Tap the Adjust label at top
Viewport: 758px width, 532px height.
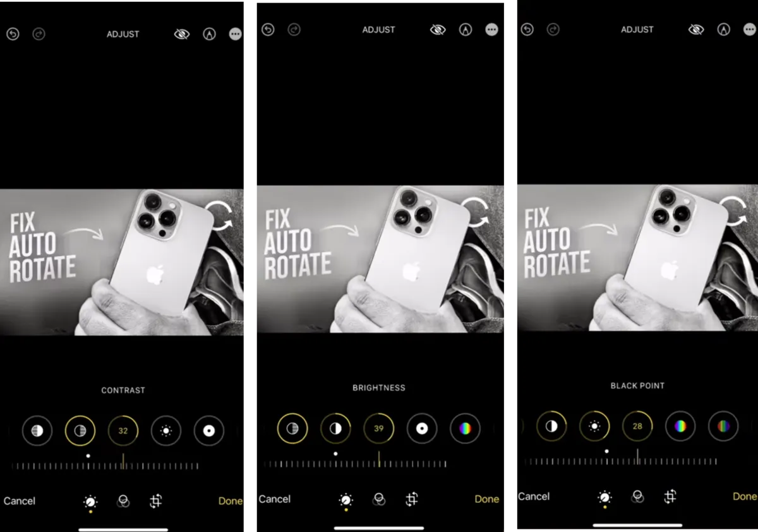coord(123,34)
